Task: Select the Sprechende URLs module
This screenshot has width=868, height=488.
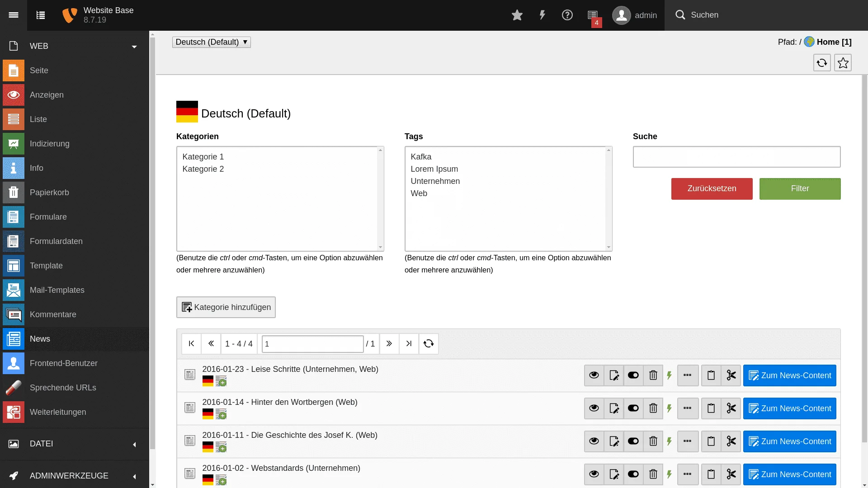Action: 62,387
